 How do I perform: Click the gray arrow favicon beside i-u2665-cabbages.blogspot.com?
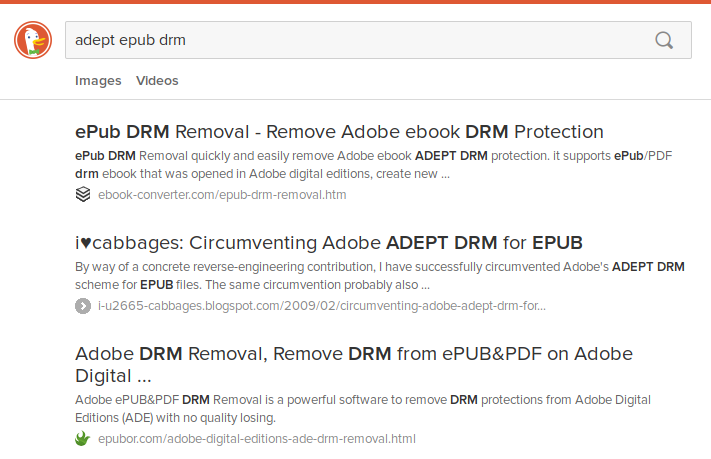click(83, 306)
